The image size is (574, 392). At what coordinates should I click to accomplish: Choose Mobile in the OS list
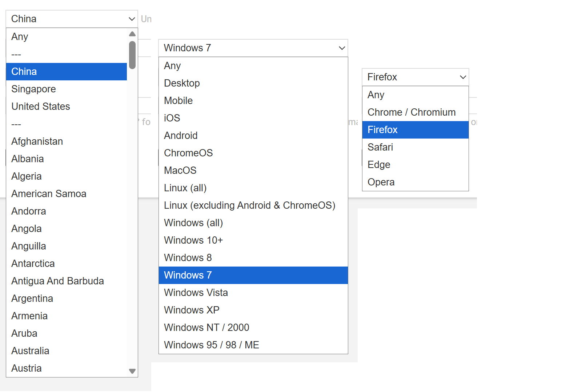(253, 101)
